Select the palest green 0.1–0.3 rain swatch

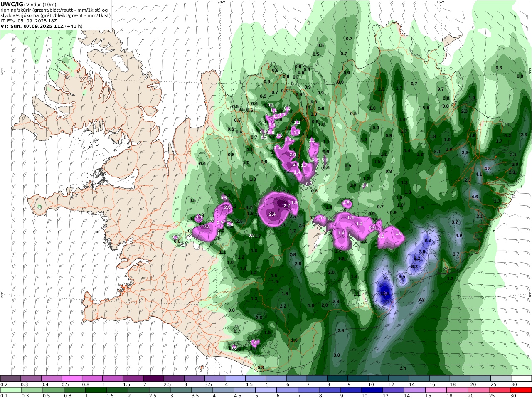11,390
